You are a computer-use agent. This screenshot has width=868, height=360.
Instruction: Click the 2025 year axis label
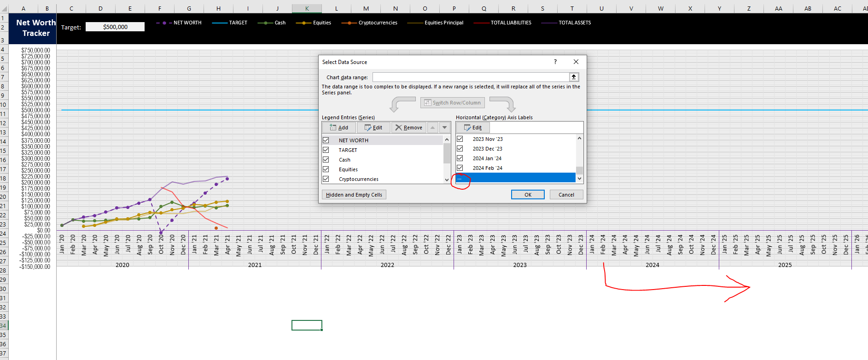pos(785,265)
